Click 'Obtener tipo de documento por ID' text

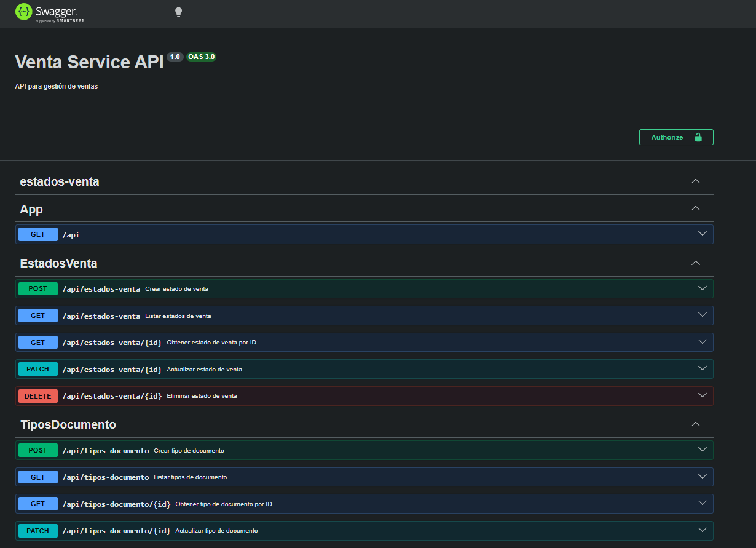(x=224, y=504)
